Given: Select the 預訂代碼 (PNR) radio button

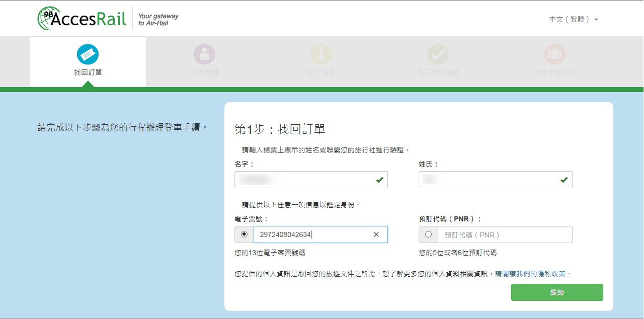Looking at the screenshot, I should tap(429, 234).
